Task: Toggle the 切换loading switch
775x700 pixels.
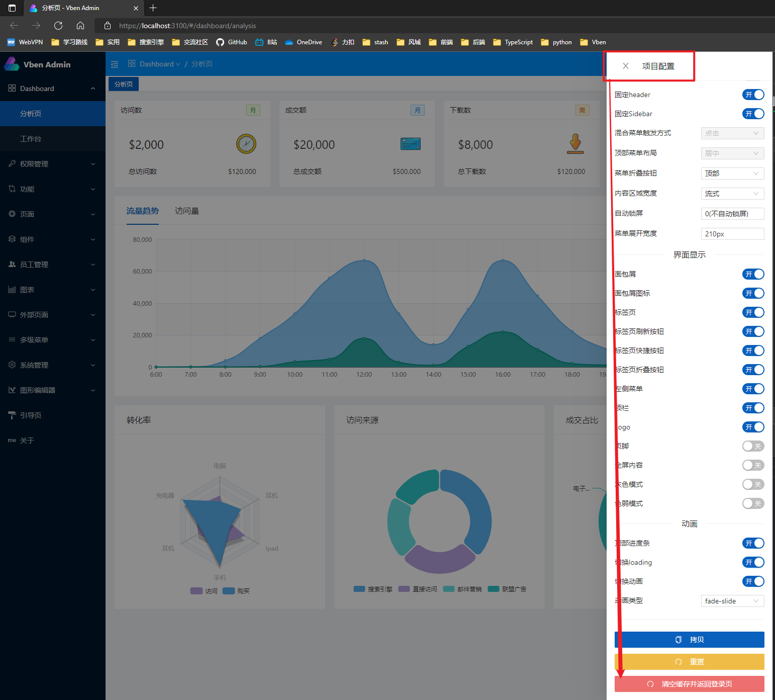Action: point(753,562)
